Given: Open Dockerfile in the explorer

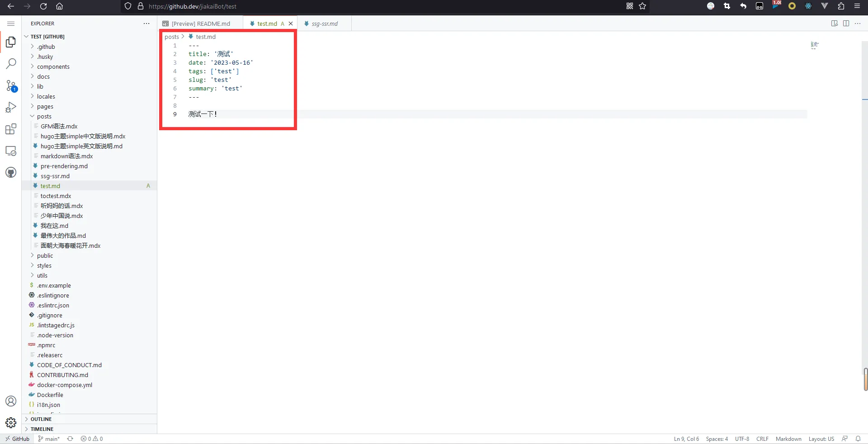Looking at the screenshot, I should [x=90, y=395].
